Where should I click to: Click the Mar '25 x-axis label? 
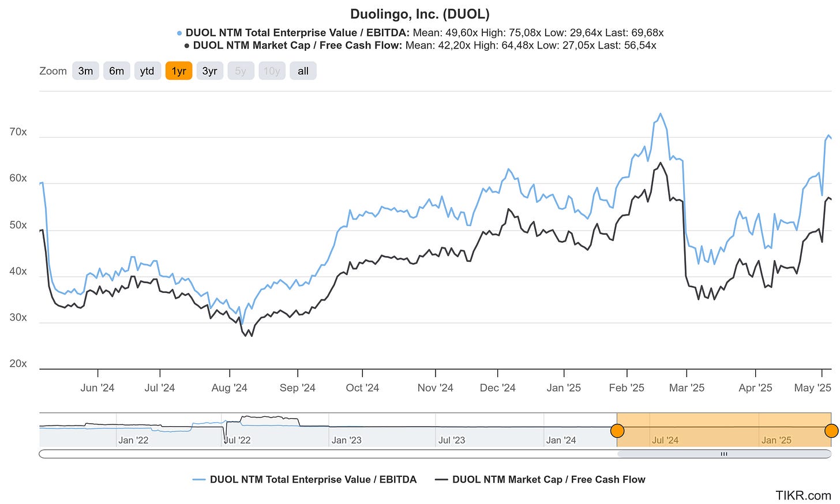click(687, 388)
